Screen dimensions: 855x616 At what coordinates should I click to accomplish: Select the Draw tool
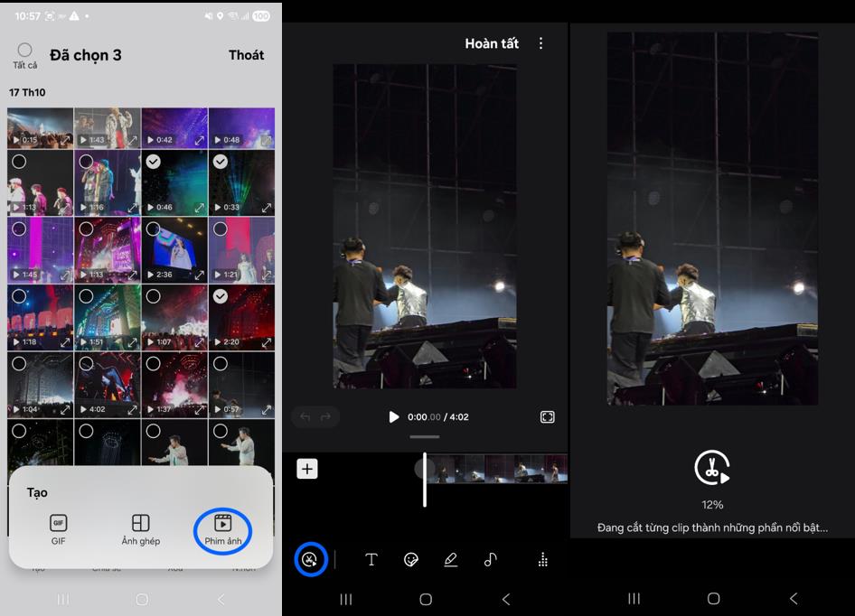tap(450, 560)
